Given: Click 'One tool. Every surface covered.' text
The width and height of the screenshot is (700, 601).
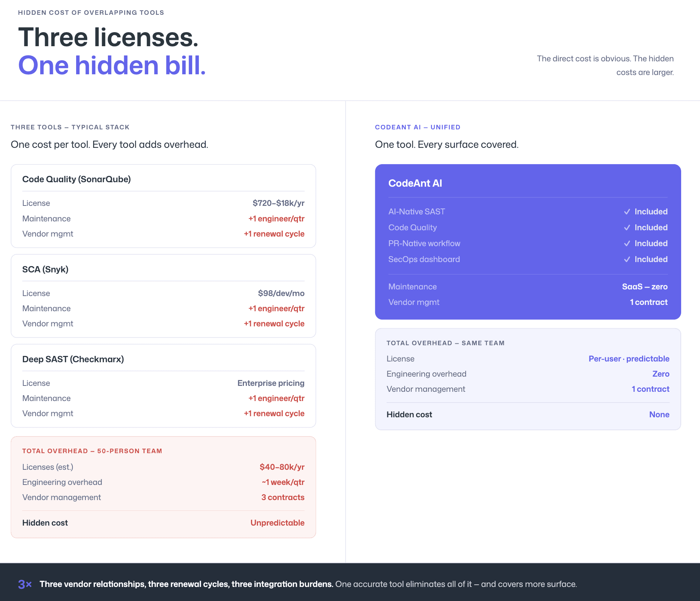Looking at the screenshot, I should pos(446,145).
